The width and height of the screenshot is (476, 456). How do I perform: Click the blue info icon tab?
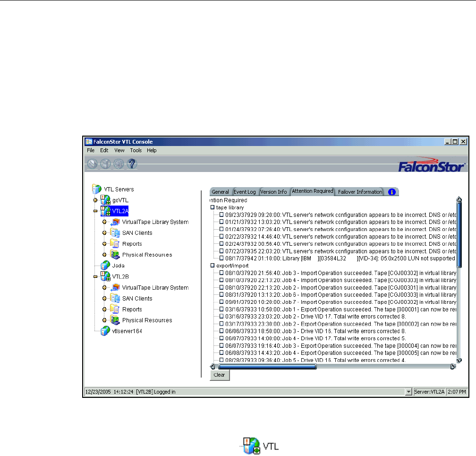[x=392, y=192]
